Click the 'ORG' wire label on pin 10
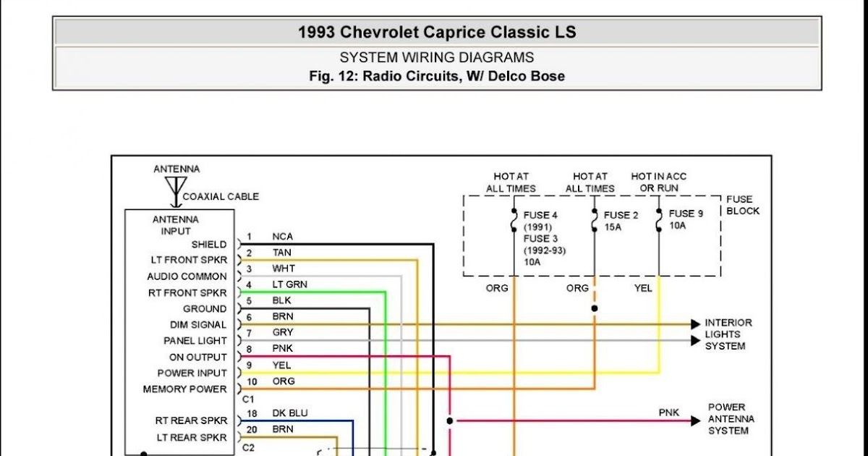The height and width of the screenshot is (456, 868). (284, 381)
